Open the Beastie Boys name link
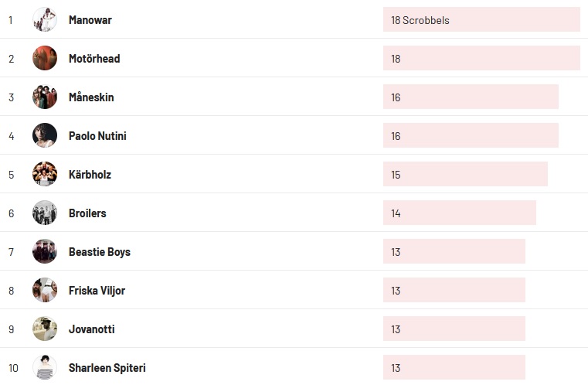Screen dimensions: 588x385 pyautogui.click(x=100, y=252)
